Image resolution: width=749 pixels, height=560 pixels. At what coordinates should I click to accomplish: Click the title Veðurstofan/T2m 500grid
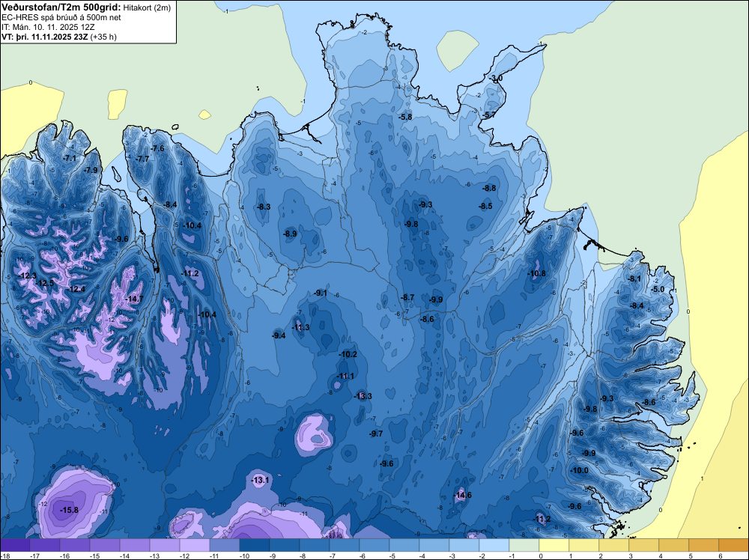[61, 7]
